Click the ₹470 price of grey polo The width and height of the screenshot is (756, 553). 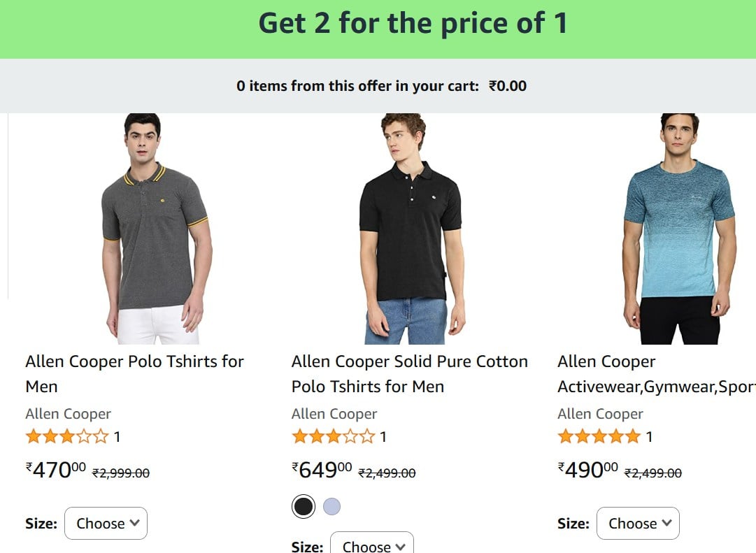point(55,470)
